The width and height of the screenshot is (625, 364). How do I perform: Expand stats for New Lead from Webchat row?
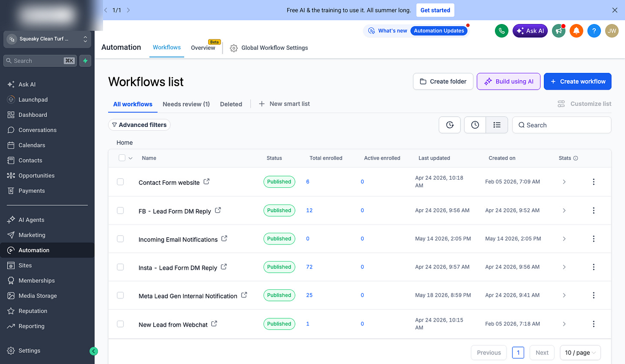564,324
